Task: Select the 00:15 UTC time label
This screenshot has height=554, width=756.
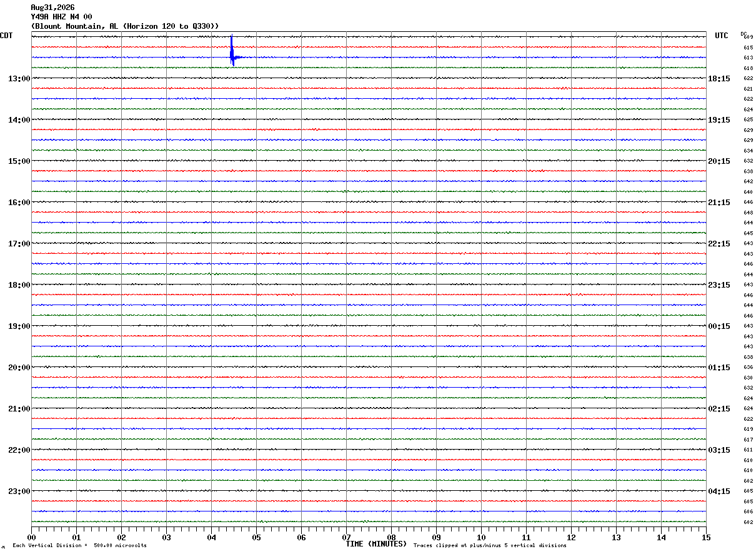Action: [719, 326]
